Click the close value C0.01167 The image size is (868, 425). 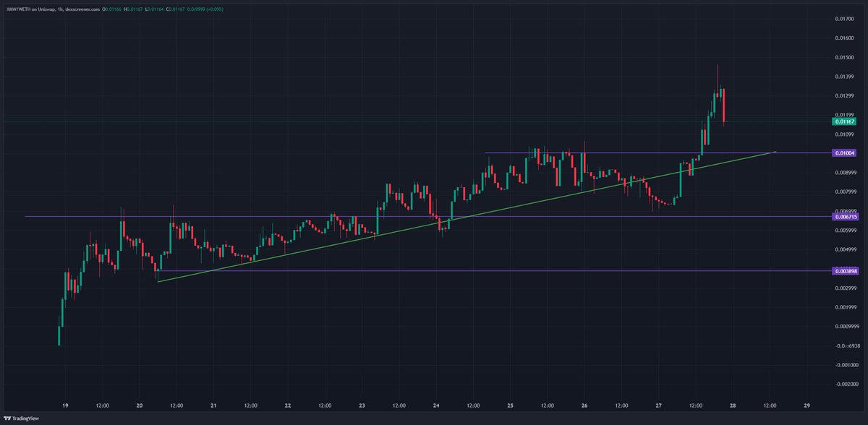click(x=176, y=9)
